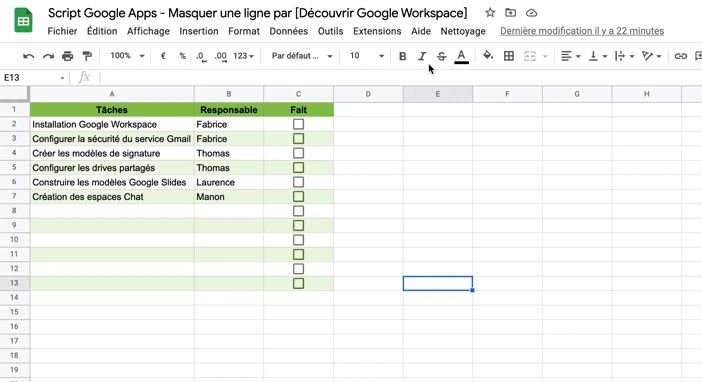Check the box for Configurer la sécurité row

299,139
